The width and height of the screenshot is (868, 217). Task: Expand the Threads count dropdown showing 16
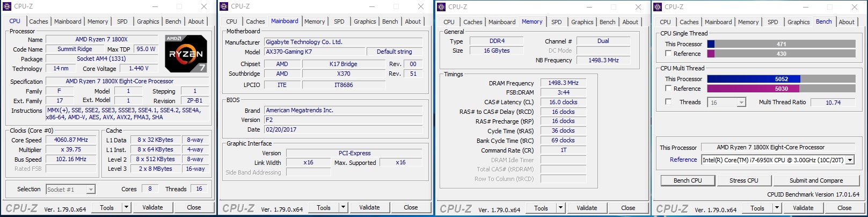[x=741, y=103]
